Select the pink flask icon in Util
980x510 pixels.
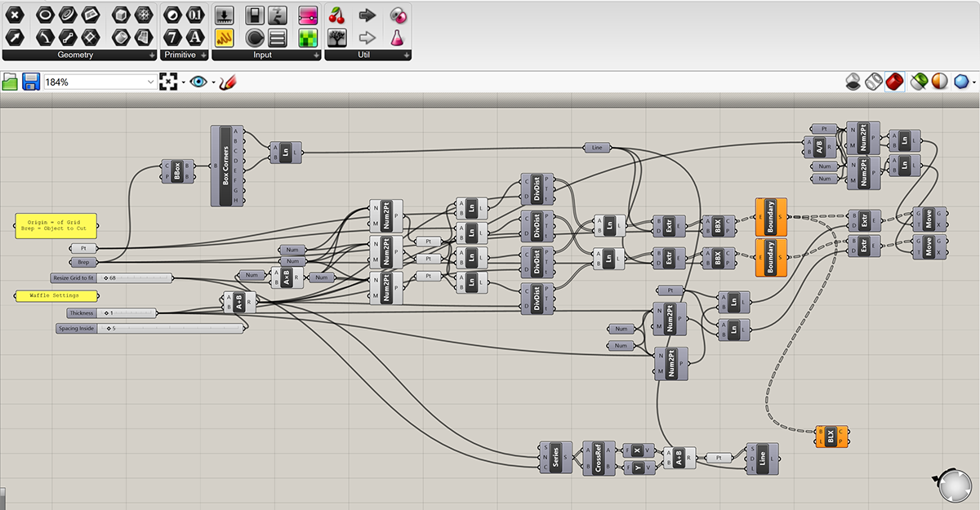[x=397, y=37]
